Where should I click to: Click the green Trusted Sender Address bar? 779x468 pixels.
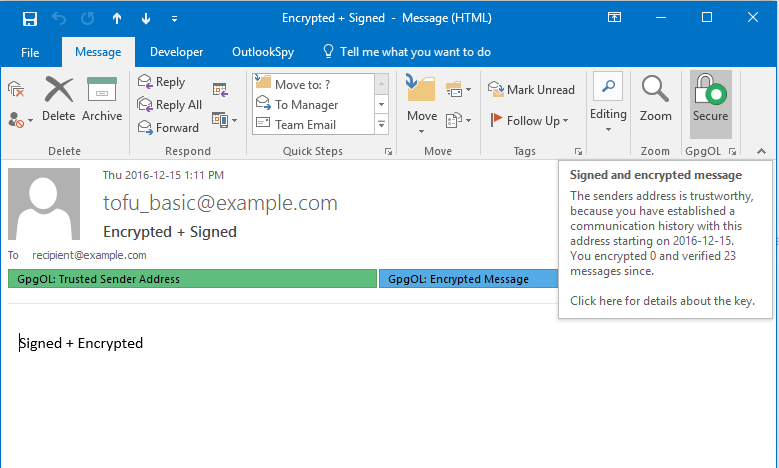click(192, 279)
